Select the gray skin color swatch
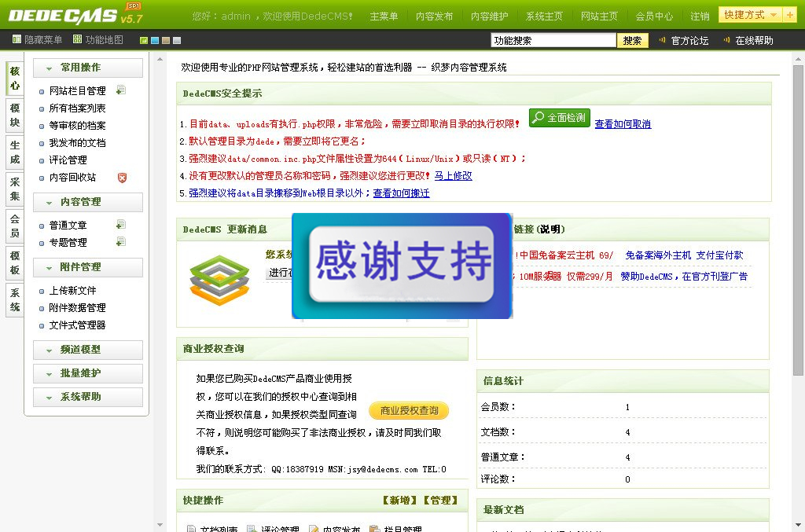This screenshot has height=532, width=805. (x=177, y=40)
